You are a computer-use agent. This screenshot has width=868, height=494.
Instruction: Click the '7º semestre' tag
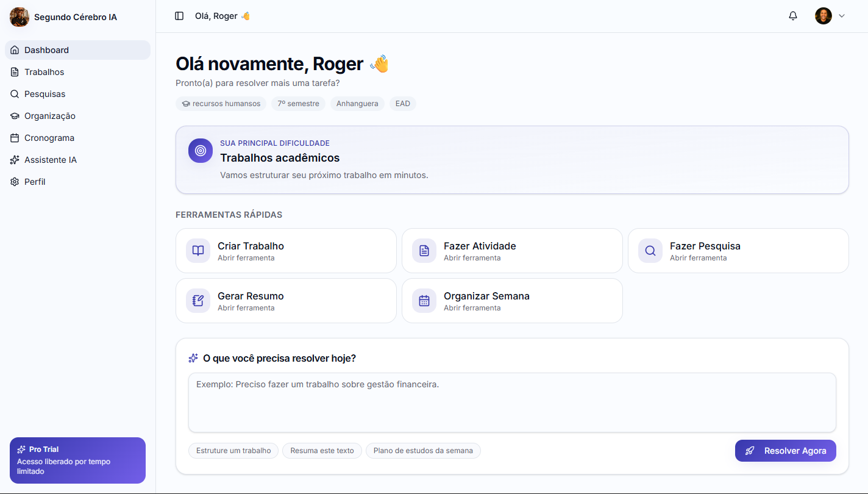tap(299, 104)
